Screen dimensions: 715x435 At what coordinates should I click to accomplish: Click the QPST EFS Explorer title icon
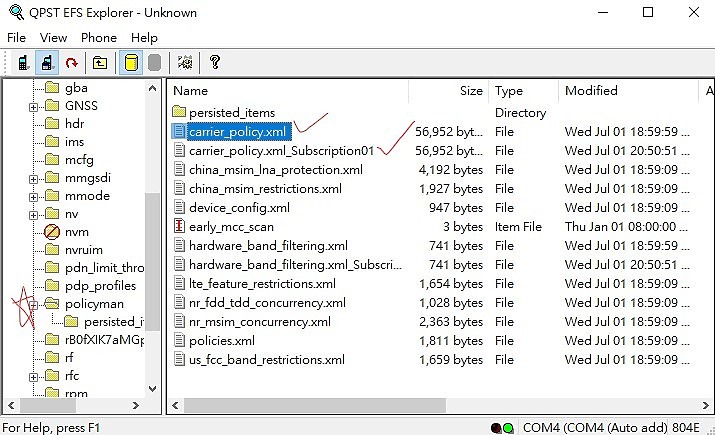point(16,12)
